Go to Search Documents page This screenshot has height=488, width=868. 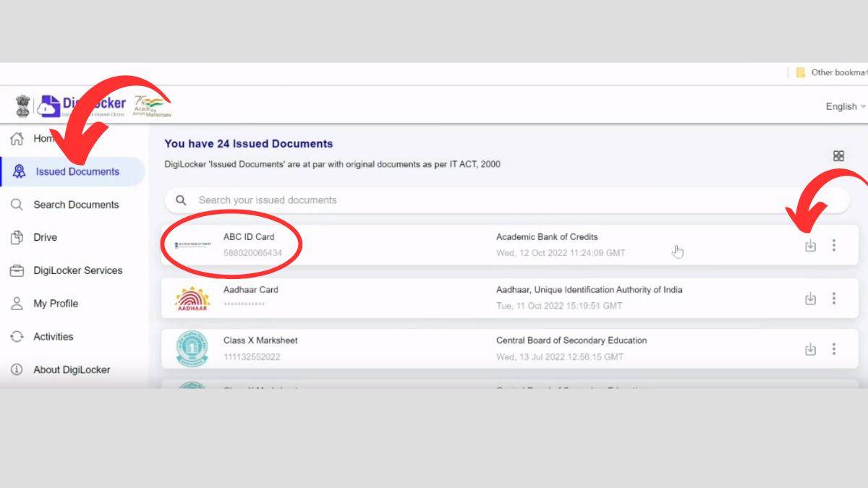point(75,205)
